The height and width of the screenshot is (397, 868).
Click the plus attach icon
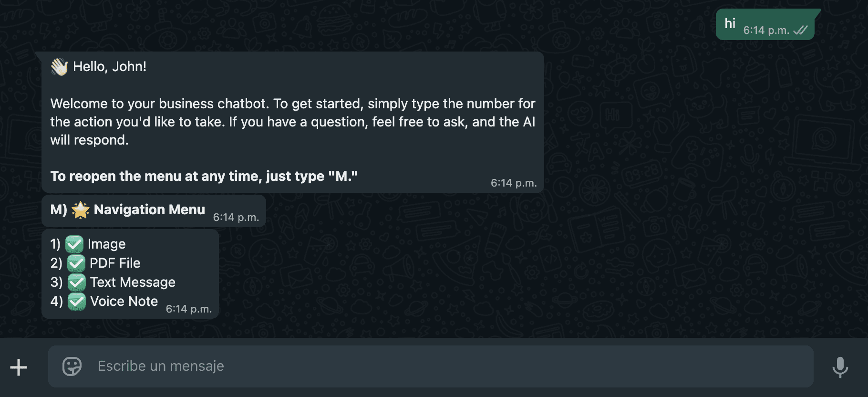pyautogui.click(x=19, y=367)
